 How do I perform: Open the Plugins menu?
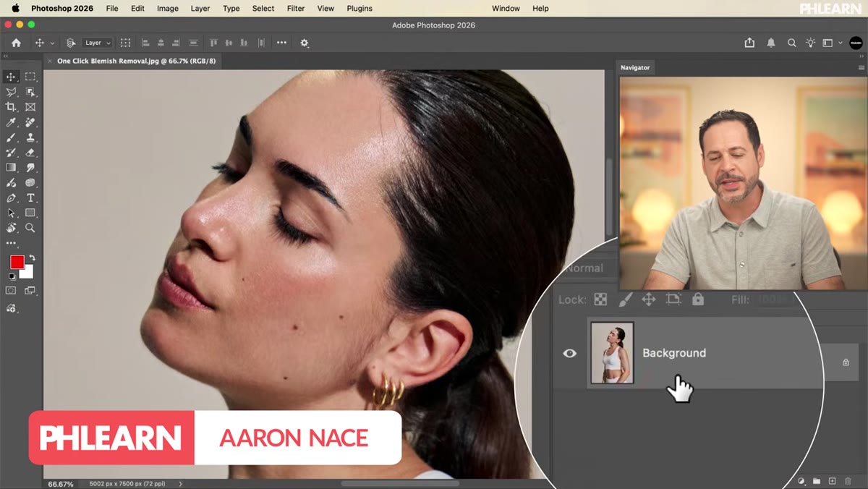tap(359, 9)
